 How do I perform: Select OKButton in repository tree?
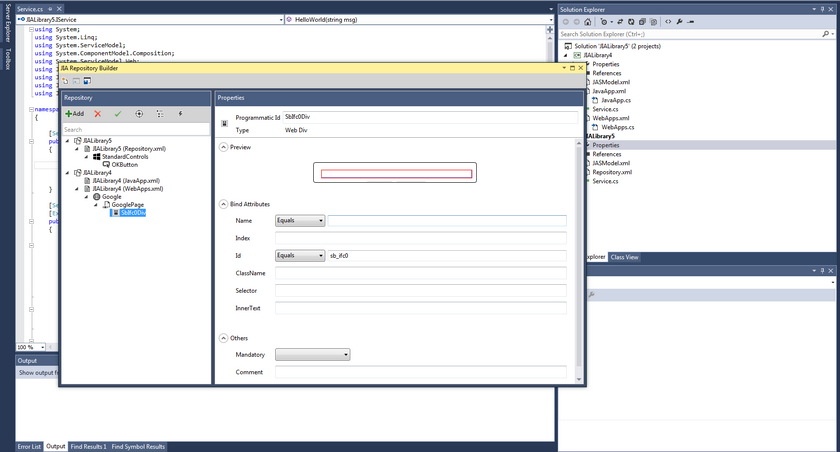tap(124, 165)
